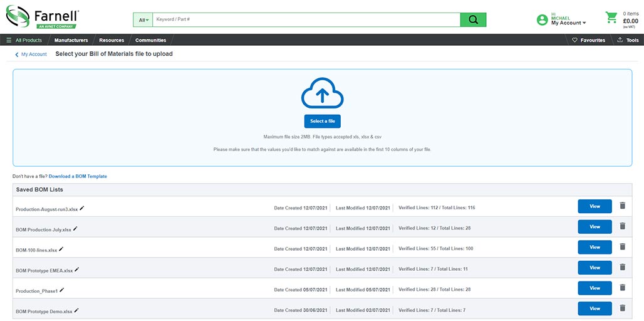The height and width of the screenshot is (321, 644).
Task: Download a BOM Template link
Action: coord(78,176)
